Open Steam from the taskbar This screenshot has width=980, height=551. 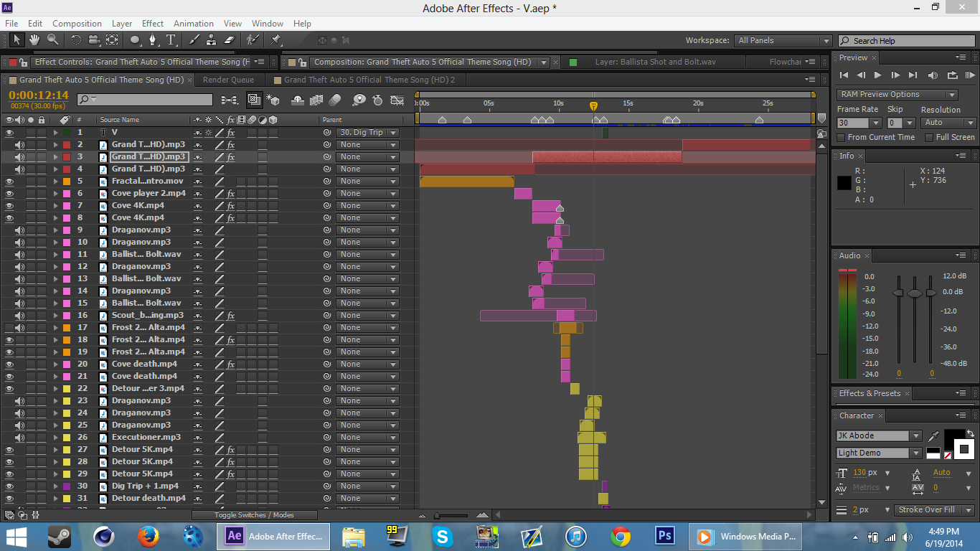point(59,536)
